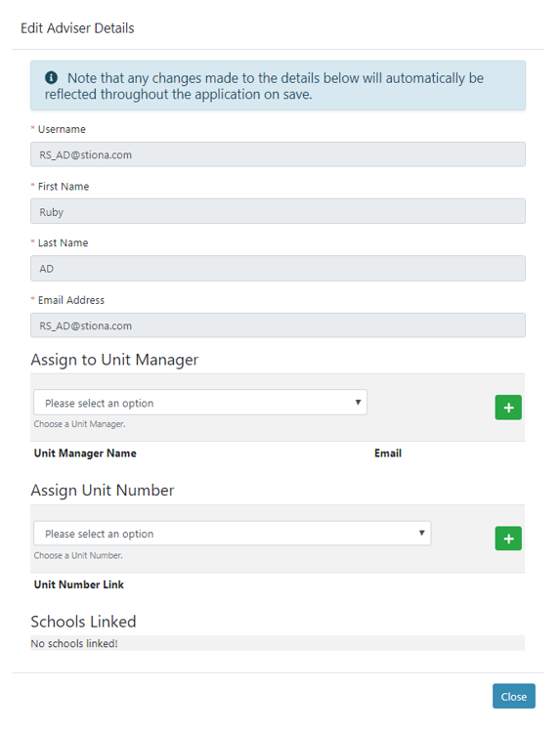This screenshot has width=560, height=734.
Task: Click the Close button
Action: pos(514,696)
